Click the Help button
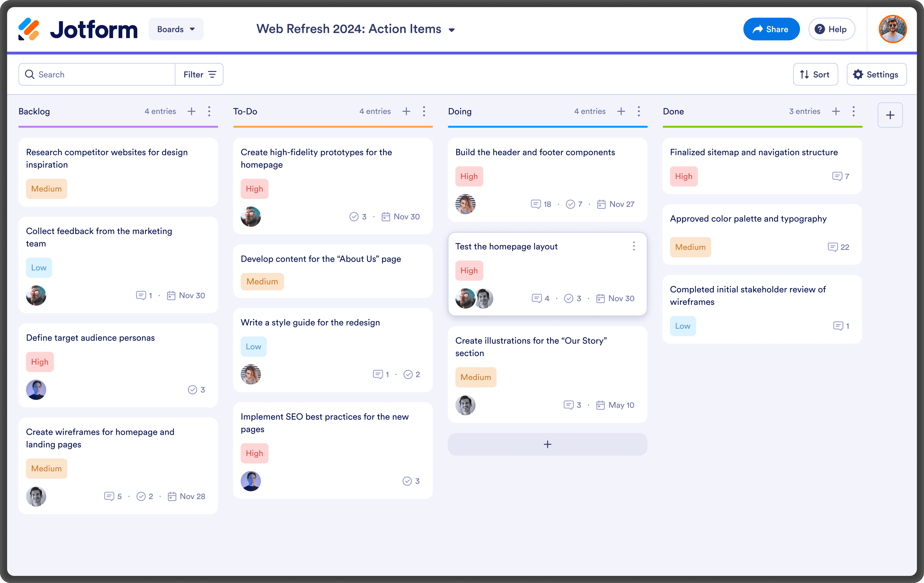 coord(831,29)
